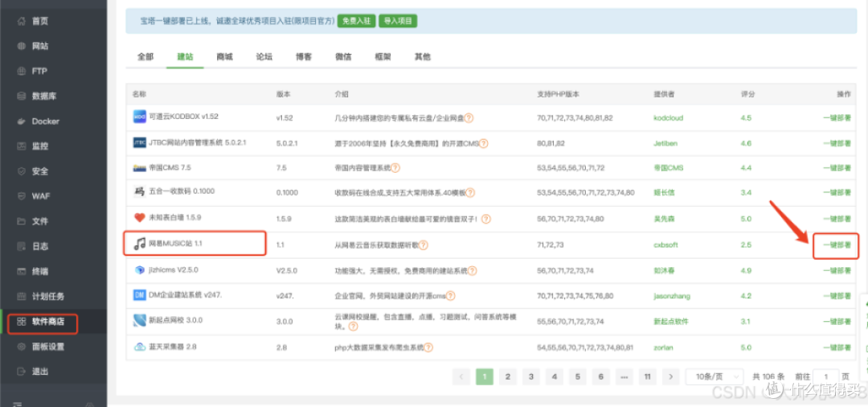Viewport: 868px width, 407px height.
Task: Open Docker in sidebar
Action: (x=45, y=121)
